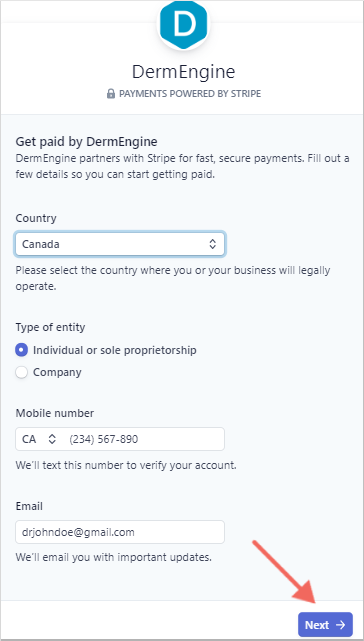Select the Company radio button
Screen dimensions: 364x641
tap(22, 372)
